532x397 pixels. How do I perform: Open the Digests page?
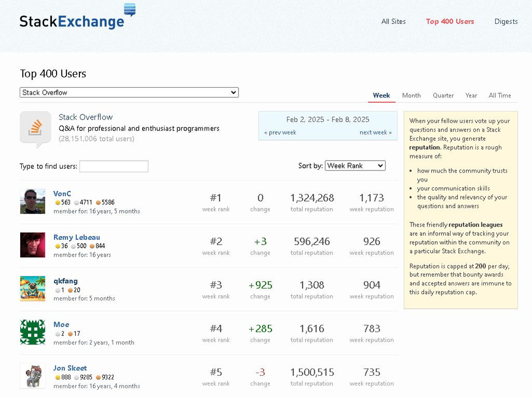pyautogui.click(x=506, y=21)
